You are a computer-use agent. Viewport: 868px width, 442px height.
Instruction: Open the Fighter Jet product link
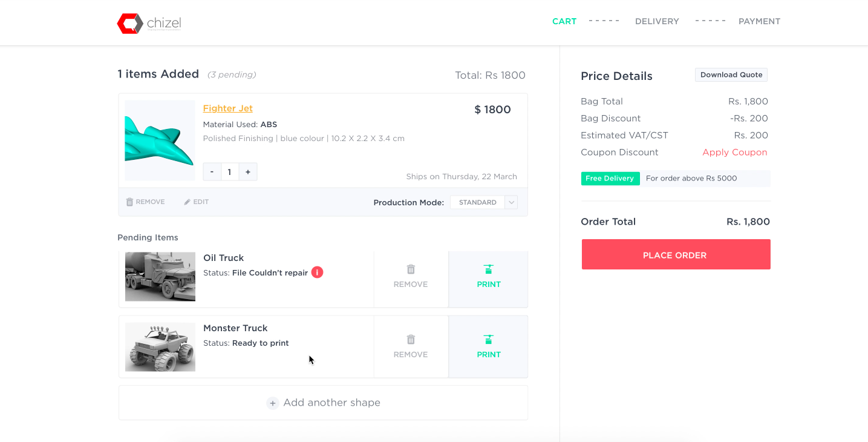coord(228,108)
